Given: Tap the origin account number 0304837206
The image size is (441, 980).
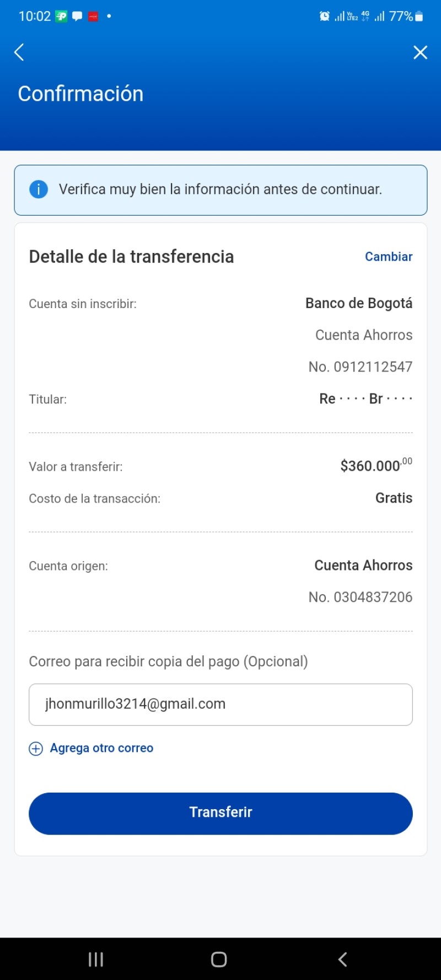Looking at the screenshot, I should [361, 597].
